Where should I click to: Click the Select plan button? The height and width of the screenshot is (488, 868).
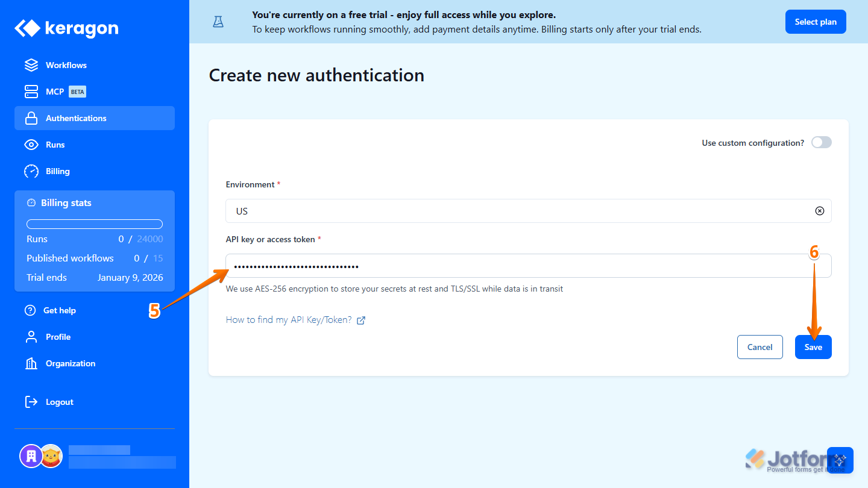[x=816, y=21]
